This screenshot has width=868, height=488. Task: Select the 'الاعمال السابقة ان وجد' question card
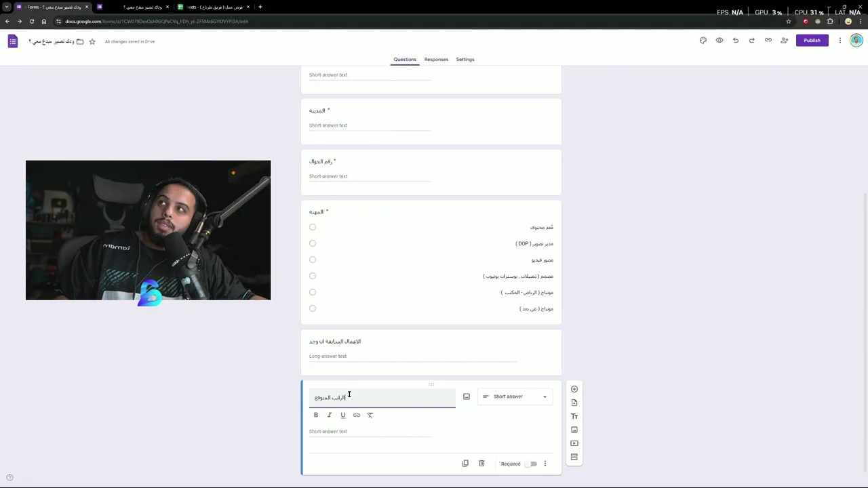[x=431, y=352]
